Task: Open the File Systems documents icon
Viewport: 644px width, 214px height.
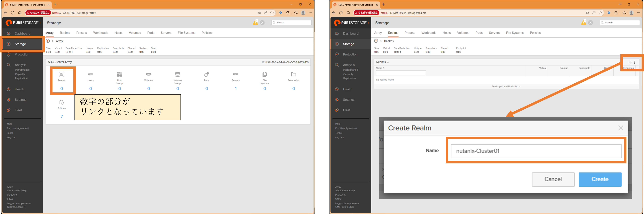Action: coord(264,74)
